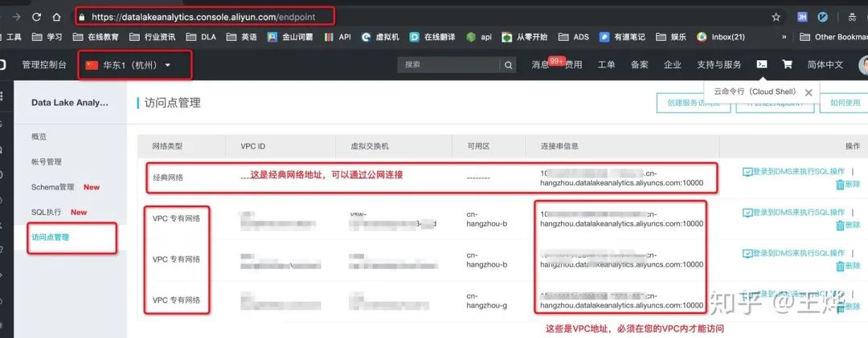Open the round blue extension icon beside JH
The width and height of the screenshot is (868, 338).
[x=823, y=17]
